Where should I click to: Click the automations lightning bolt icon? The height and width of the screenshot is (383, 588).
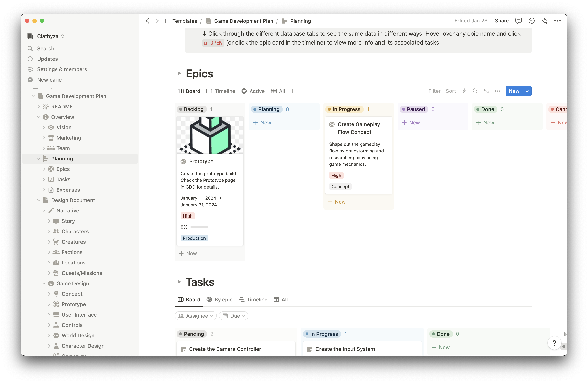[464, 91]
